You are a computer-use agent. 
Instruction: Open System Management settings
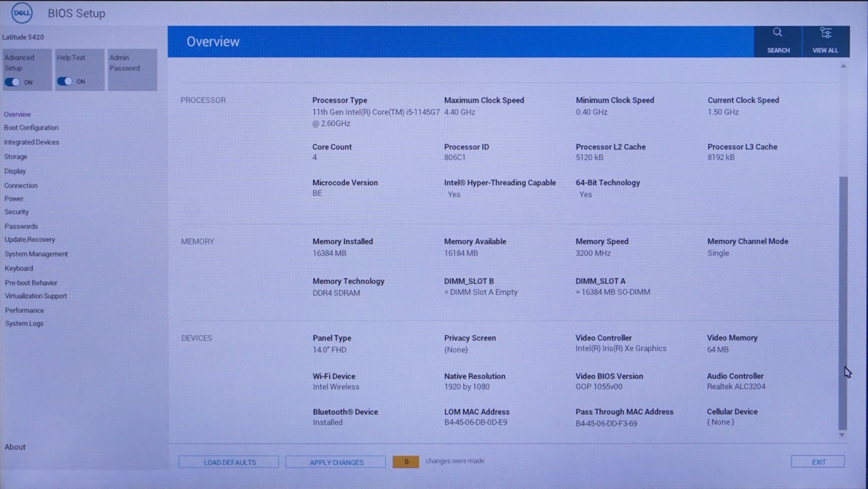coord(36,254)
